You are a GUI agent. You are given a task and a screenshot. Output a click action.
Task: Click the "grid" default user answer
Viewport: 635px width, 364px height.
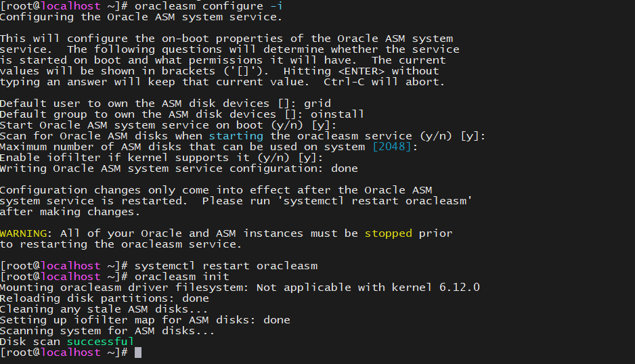pyautogui.click(x=317, y=104)
